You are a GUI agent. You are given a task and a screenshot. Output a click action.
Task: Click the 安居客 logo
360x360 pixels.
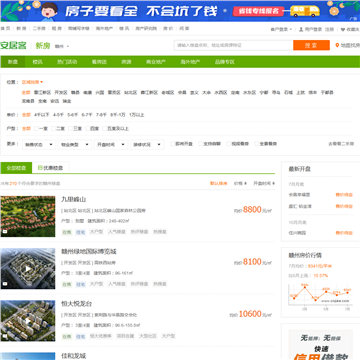[x=13, y=45]
